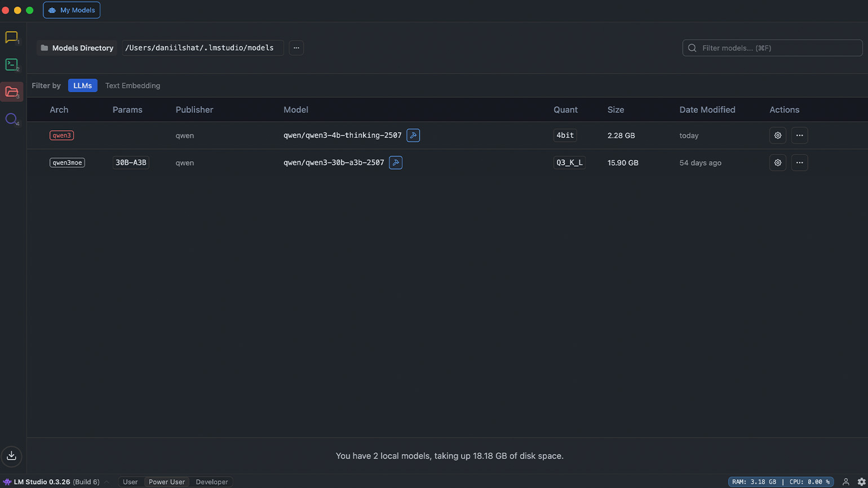Screen dimensions: 868x488
Task: Open app settings gear in status bar
Action: pyautogui.click(x=861, y=482)
